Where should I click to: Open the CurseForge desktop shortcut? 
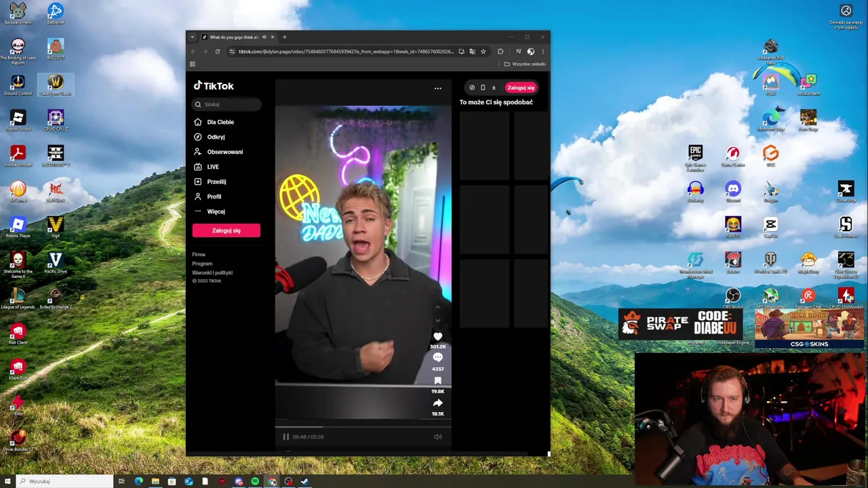(846, 191)
